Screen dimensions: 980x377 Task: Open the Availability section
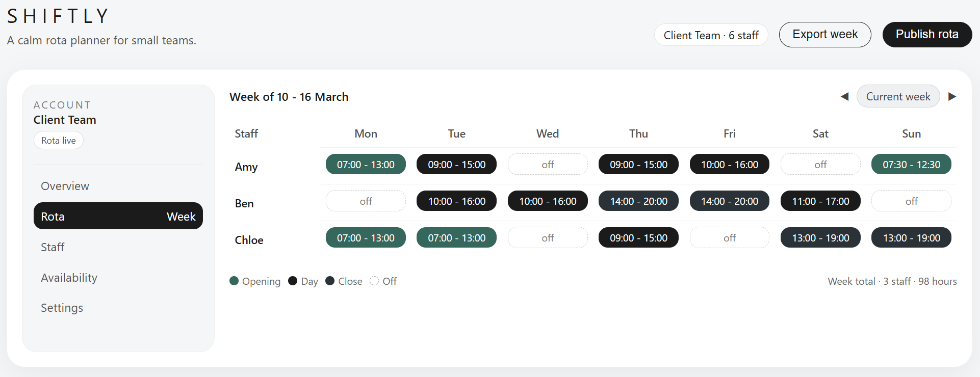point(69,278)
